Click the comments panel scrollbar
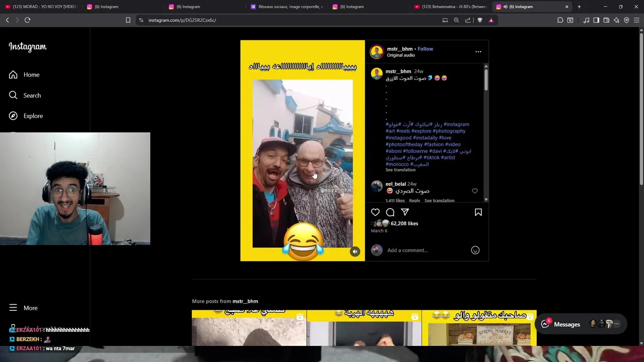Image resolution: width=644 pixels, height=362 pixels. coord(486,79)
